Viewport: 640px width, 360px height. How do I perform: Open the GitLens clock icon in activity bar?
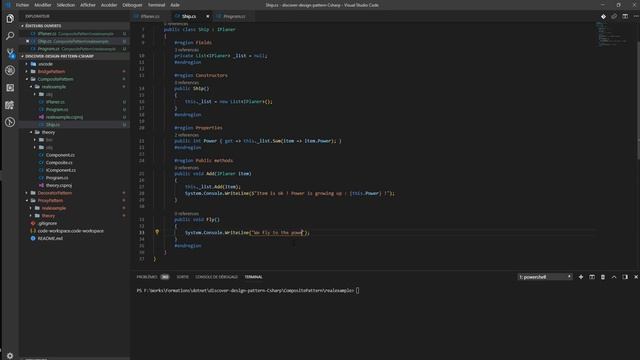tap(10, 122)
